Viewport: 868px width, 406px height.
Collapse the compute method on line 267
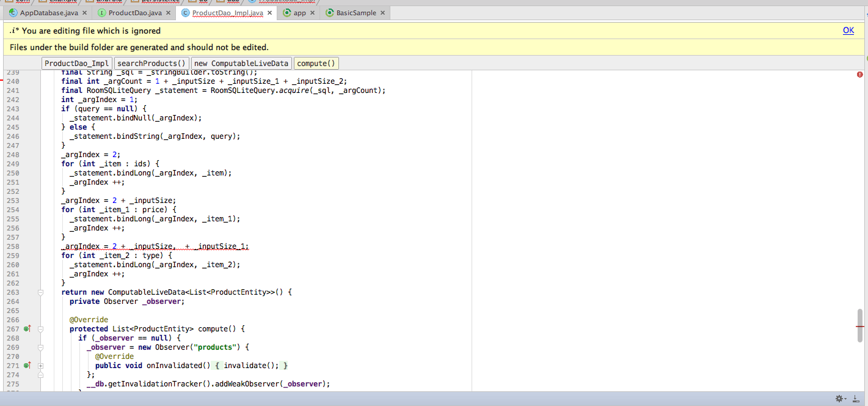pos(41,329)
